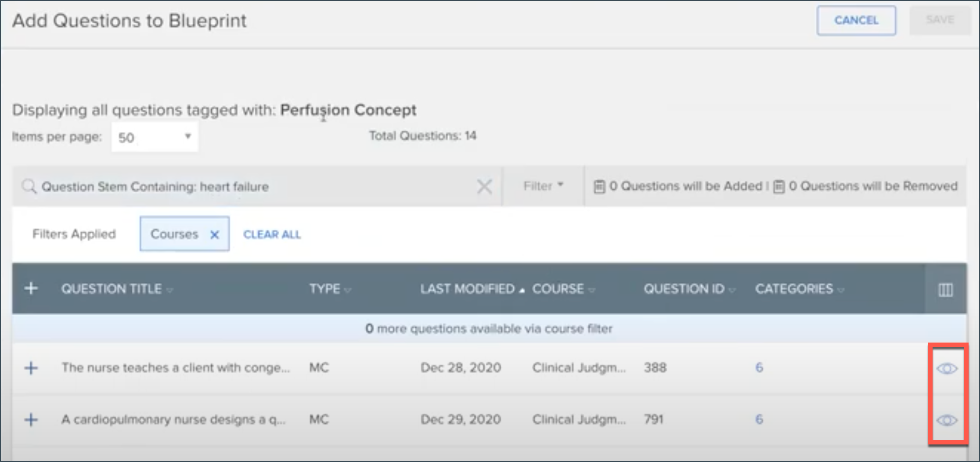
Task: Open the Filter dropdown
Action: [543, 186]
